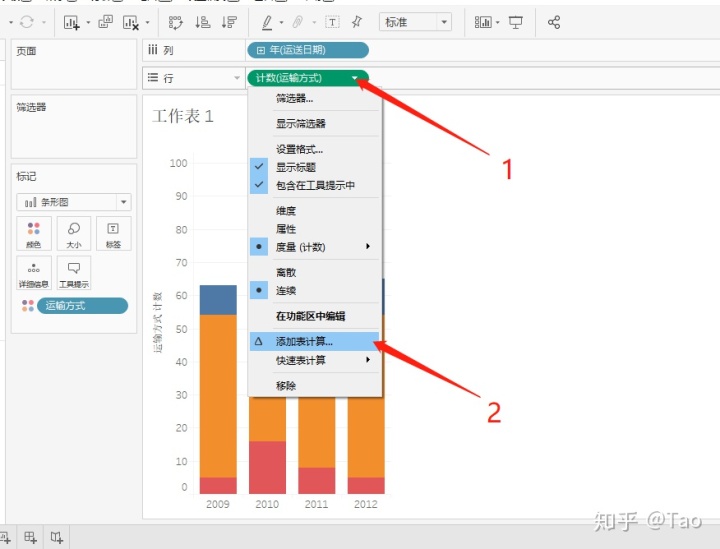Expand show/hide cards dropdown arrow
Image resolution: width=720 pixels, height=549 pixels.
497,22
